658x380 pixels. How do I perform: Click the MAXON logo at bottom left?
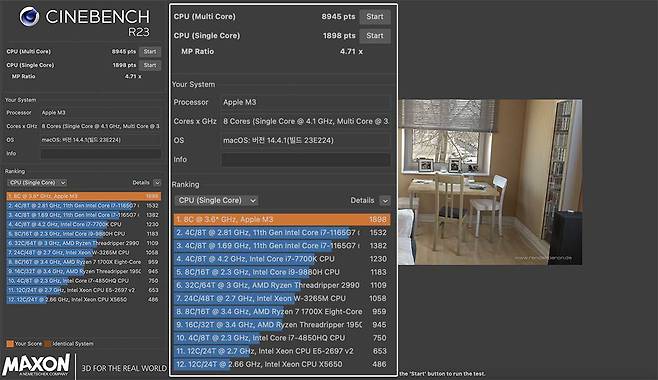pos(36,364)
